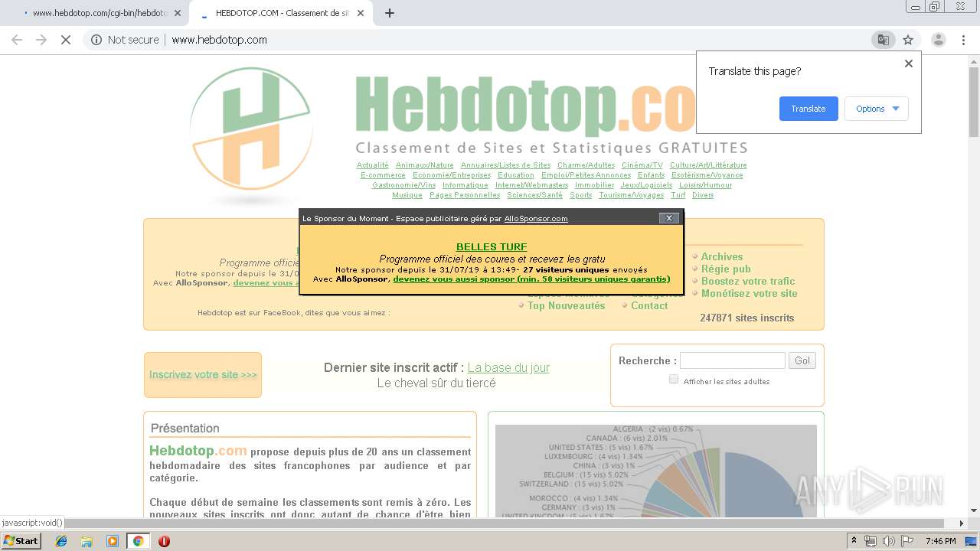Click the browser back arrow
980x551 pixels.
17,40
